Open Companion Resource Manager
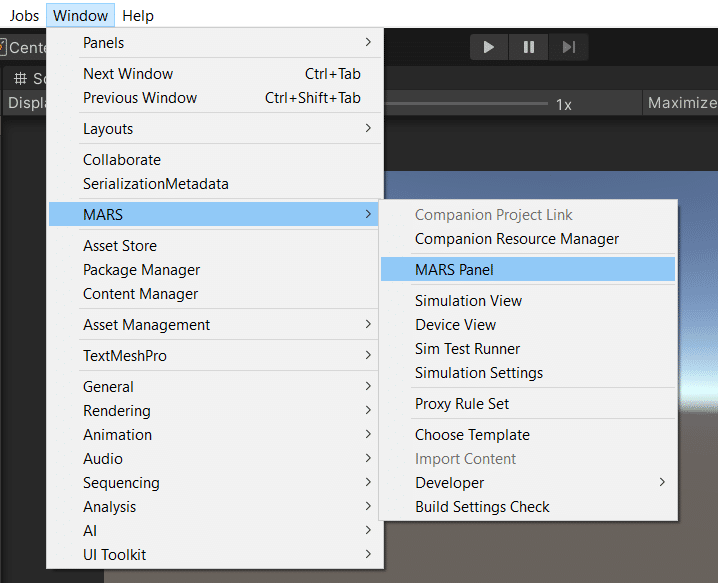This screenshot has width=718, height=583. point(517,239)
